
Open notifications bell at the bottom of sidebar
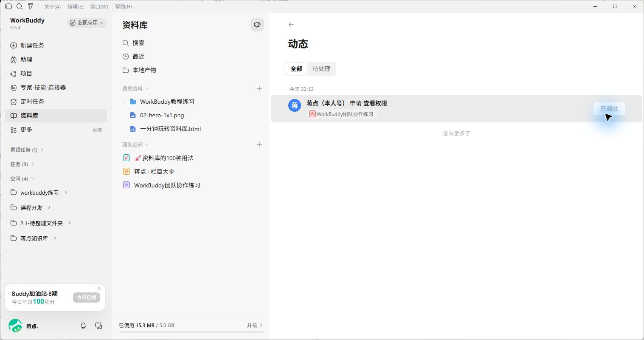[83, 326]
